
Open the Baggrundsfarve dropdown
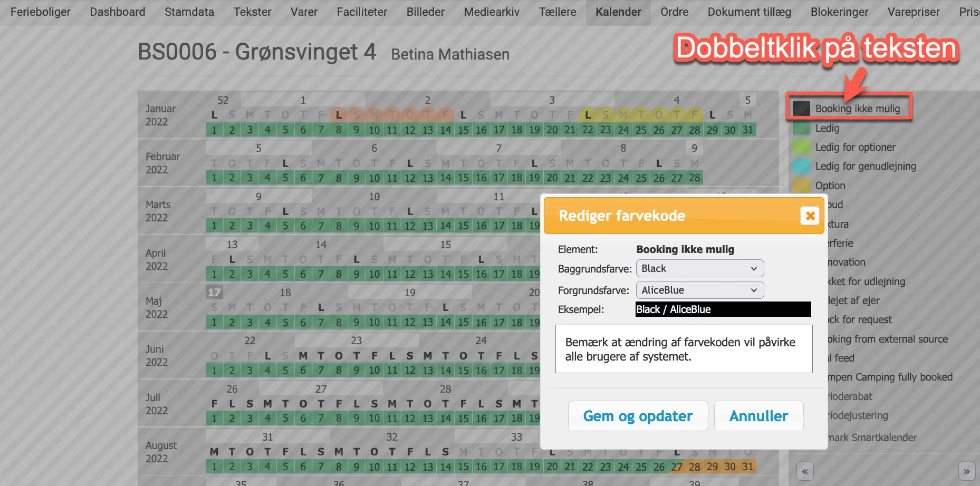click(700, 268)
